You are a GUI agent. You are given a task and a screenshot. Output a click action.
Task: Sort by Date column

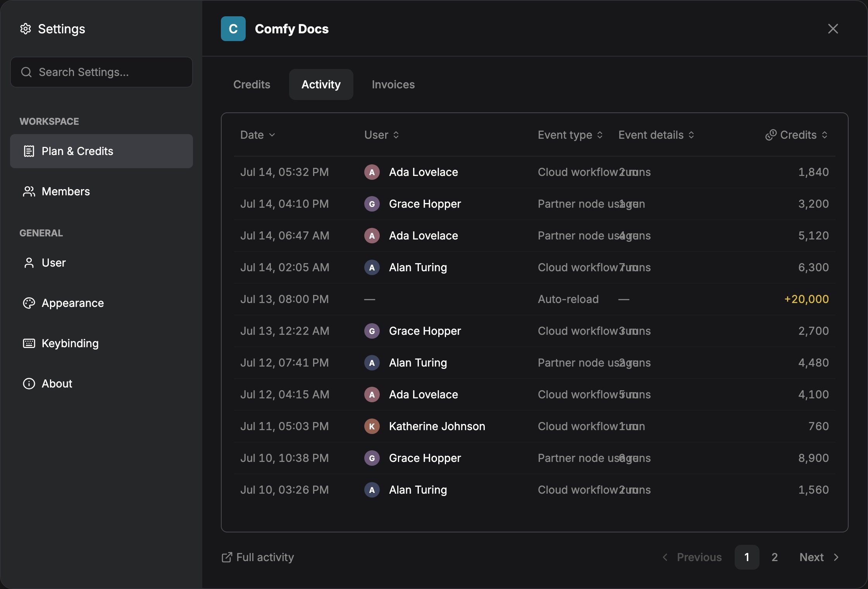(258, 135)
